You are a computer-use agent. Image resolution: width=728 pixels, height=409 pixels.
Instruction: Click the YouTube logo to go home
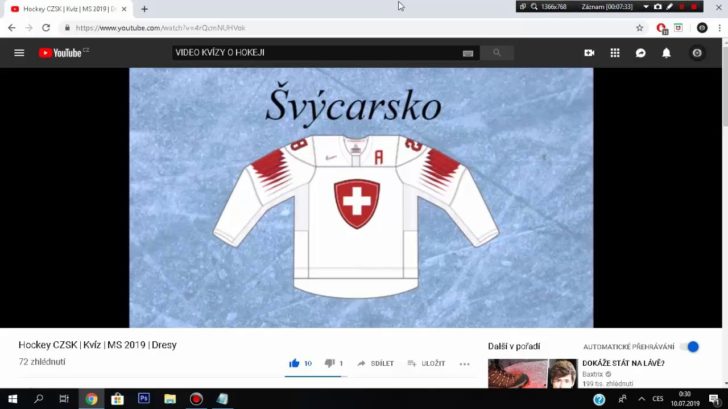pos(62,53)
